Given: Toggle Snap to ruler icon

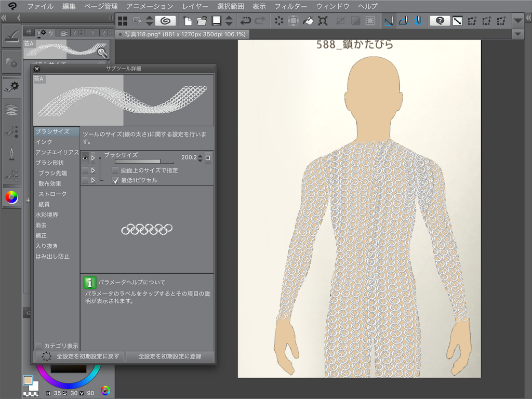Looking at the screenshot, I should [x=389, y=21].
